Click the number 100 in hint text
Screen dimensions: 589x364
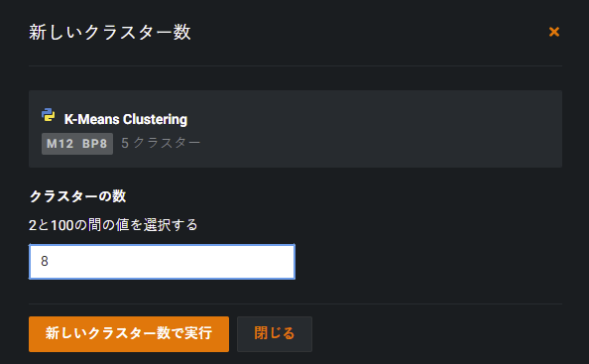click(x=62, y=225)
